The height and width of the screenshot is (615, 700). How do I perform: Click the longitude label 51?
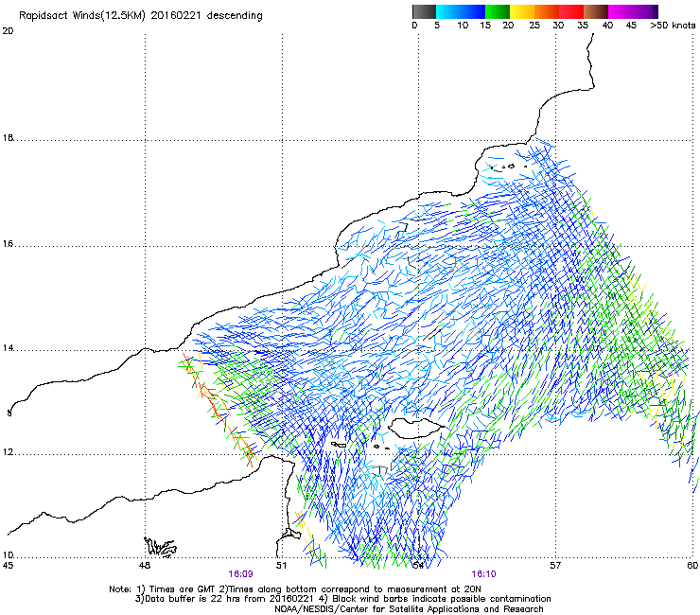coord(281,566)
